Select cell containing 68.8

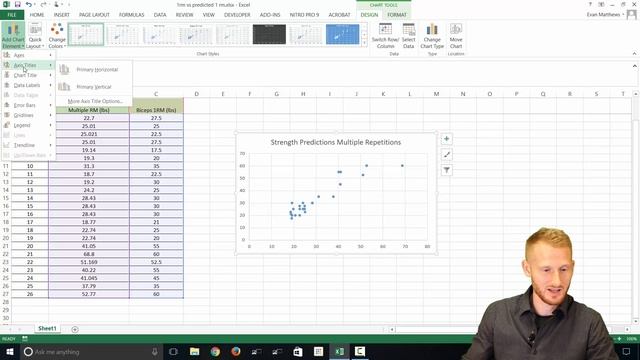(x=89, y=254)
